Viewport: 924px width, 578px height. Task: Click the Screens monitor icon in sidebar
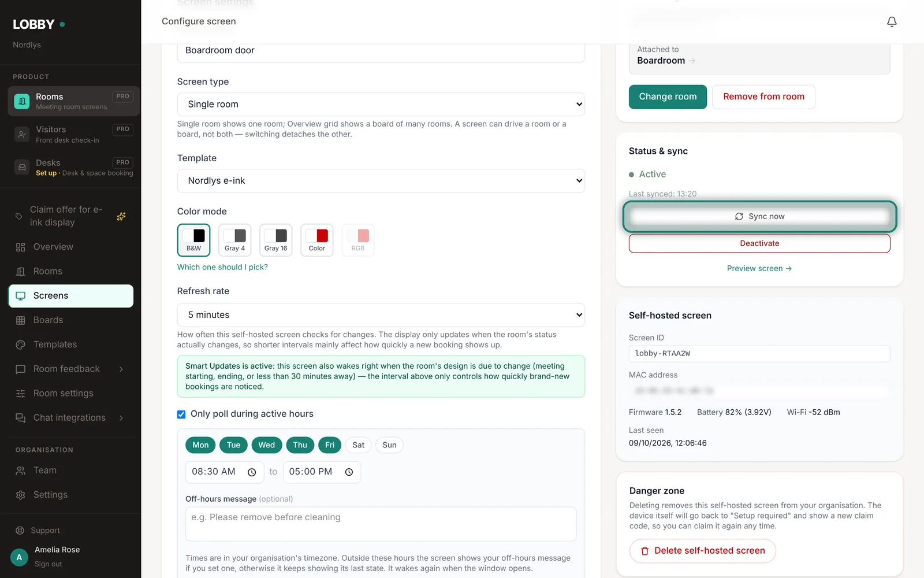(x=21, y=296)
